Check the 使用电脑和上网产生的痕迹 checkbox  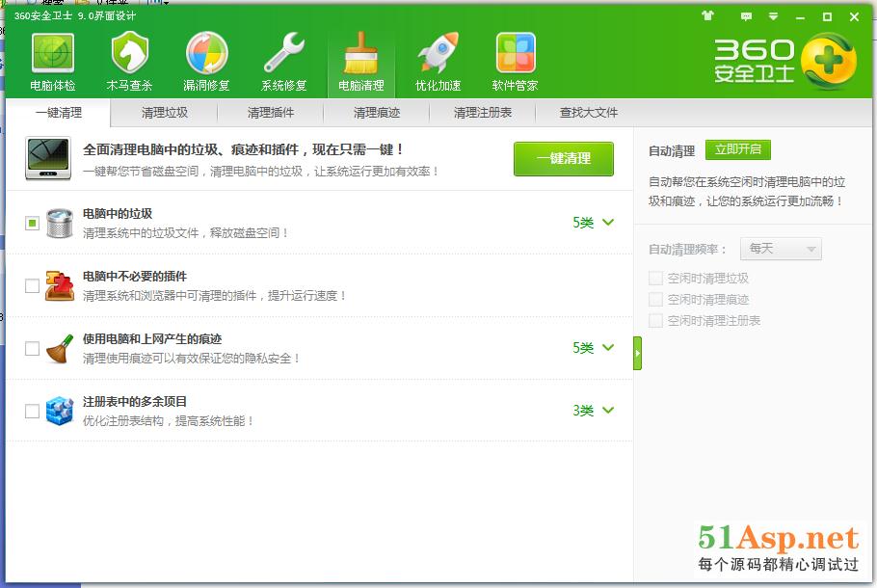(32, 349)
